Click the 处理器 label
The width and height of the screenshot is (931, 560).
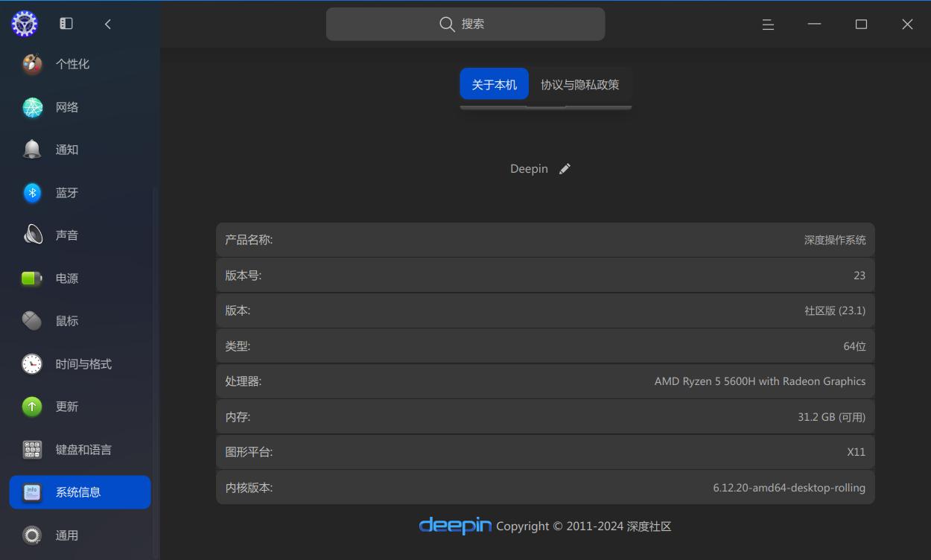244,381
